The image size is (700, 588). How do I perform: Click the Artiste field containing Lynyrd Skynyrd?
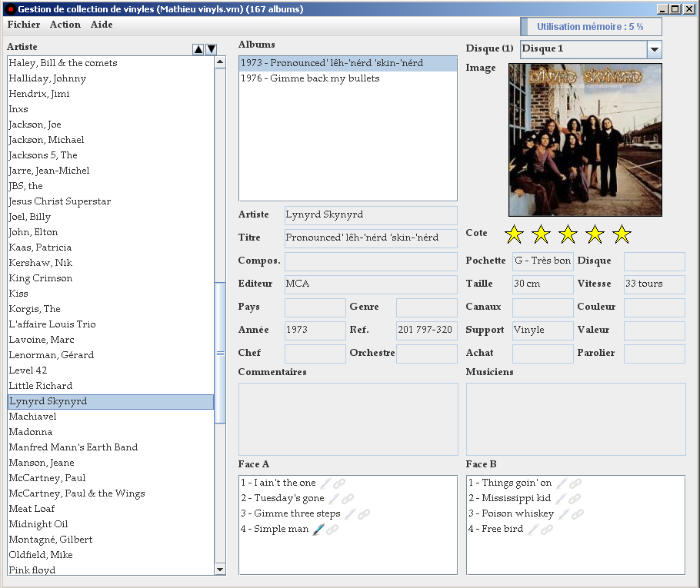[x=371, y=215]
